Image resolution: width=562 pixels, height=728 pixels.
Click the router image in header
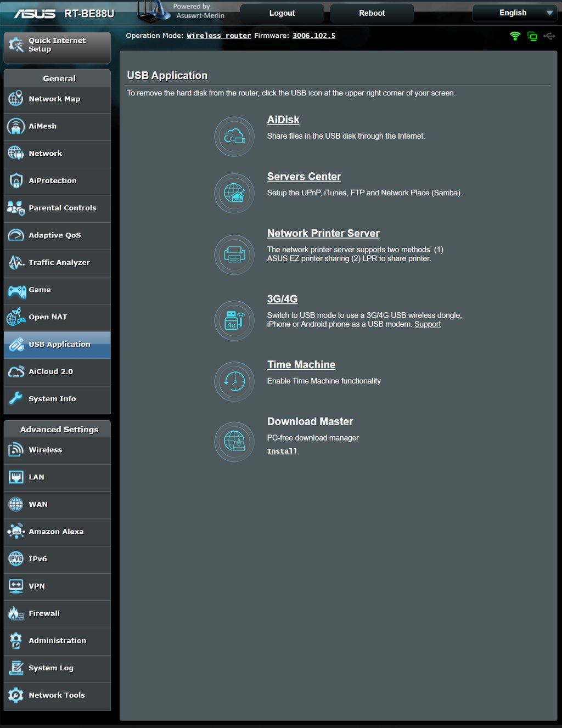154,12
